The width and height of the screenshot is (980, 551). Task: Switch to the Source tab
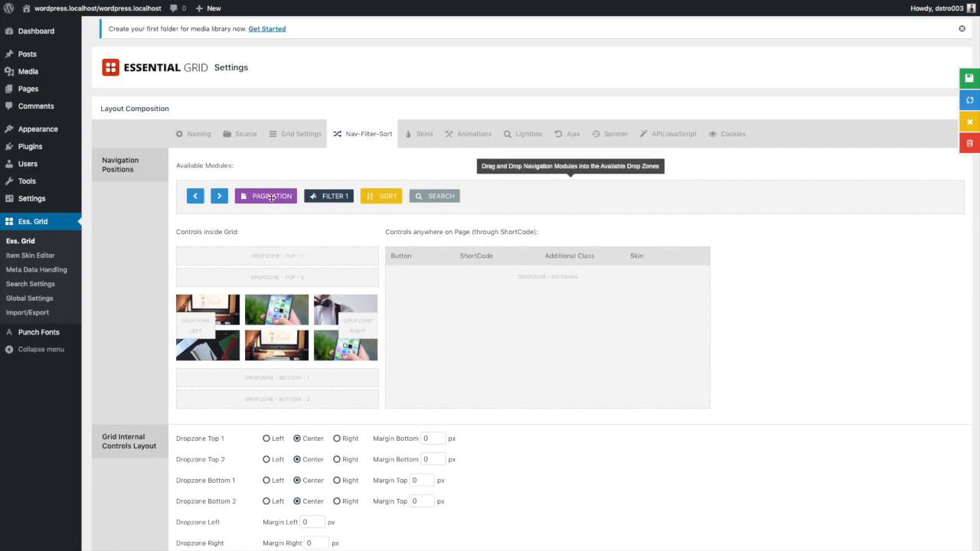coord(240,134)
